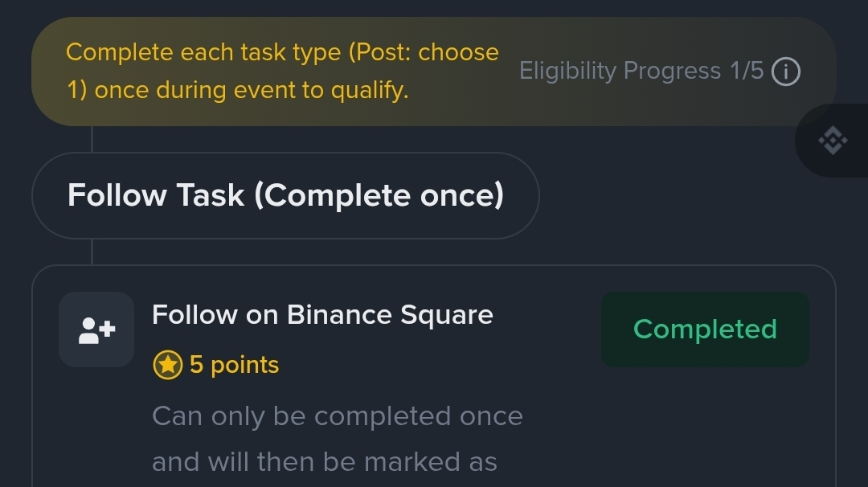Click the 5 points reward label
The width and height of the screenshot is (868, 487).
234,366
